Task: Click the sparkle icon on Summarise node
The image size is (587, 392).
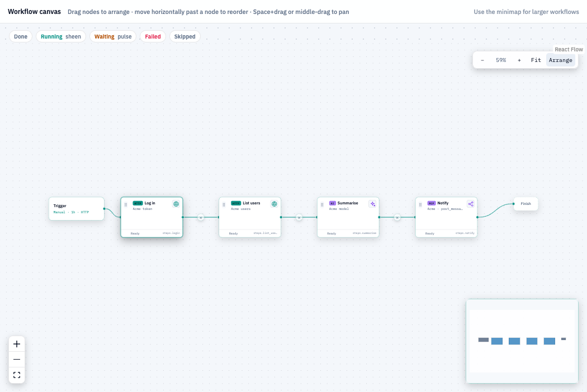Action: pyautogui.click(x=372, y=204)
